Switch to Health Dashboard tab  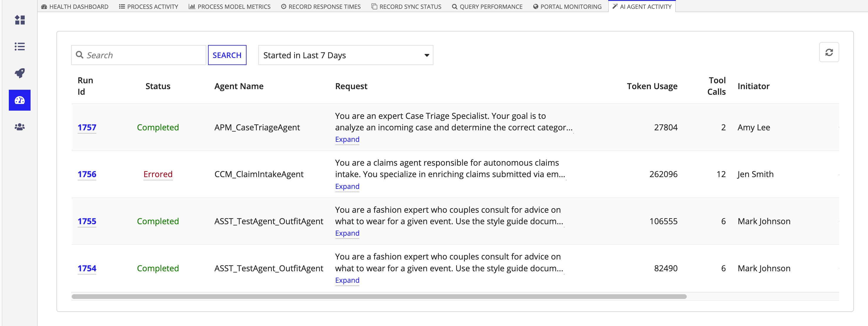pos(74,6)
